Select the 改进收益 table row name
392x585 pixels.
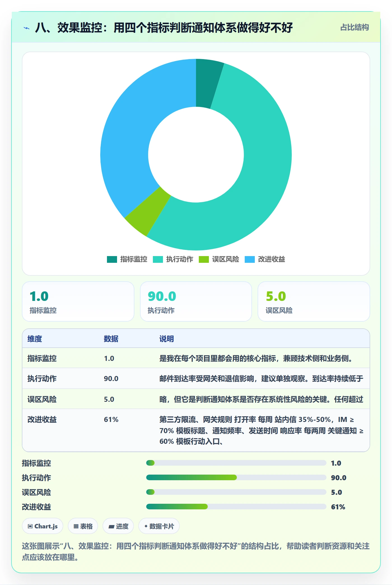tap(42, 419)
